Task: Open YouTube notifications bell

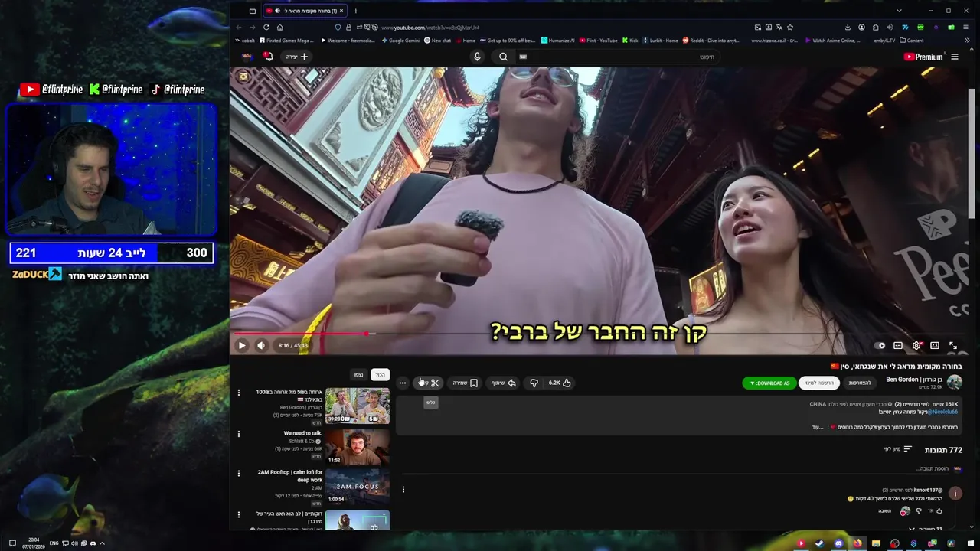Action: [x=267, y=57]
